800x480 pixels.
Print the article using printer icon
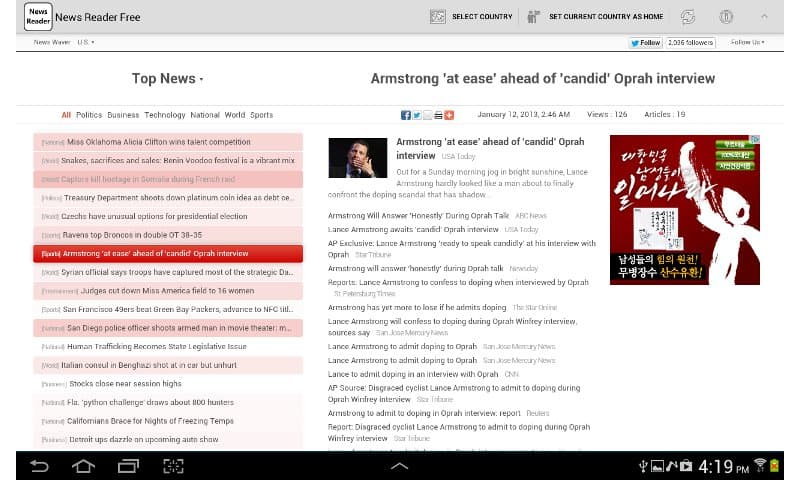pos(438,115)
